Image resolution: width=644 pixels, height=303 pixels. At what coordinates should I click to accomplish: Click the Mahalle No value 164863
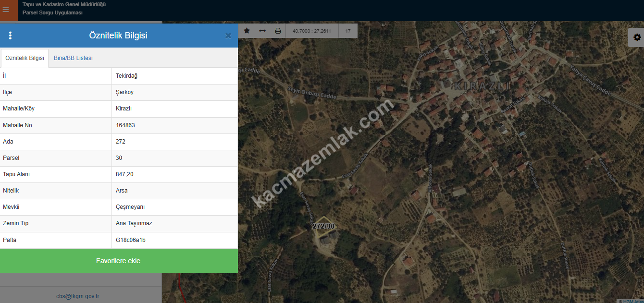(x=125, y=125)
